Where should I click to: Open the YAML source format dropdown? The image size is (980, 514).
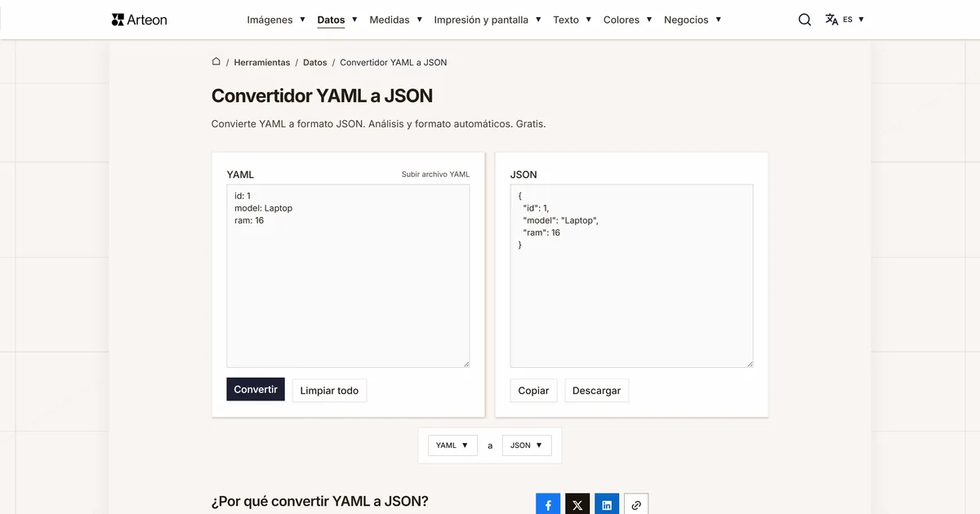pos(452,445)
